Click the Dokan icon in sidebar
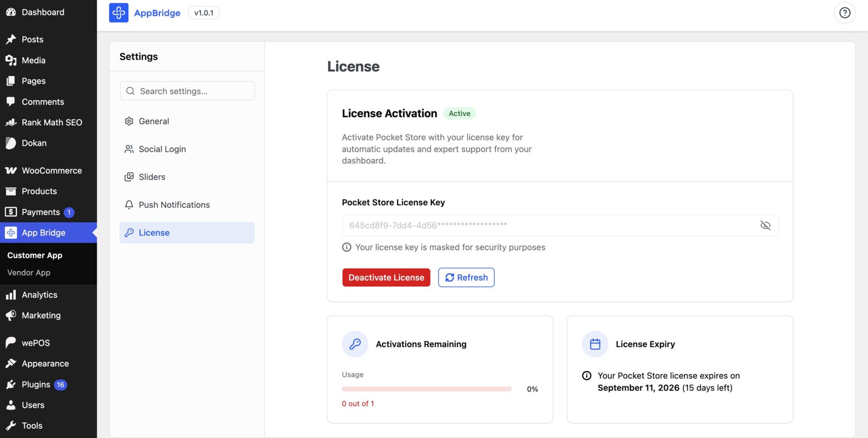Viewport: 868px width, 438px height. pyautogui.click(x=11, y=143)
